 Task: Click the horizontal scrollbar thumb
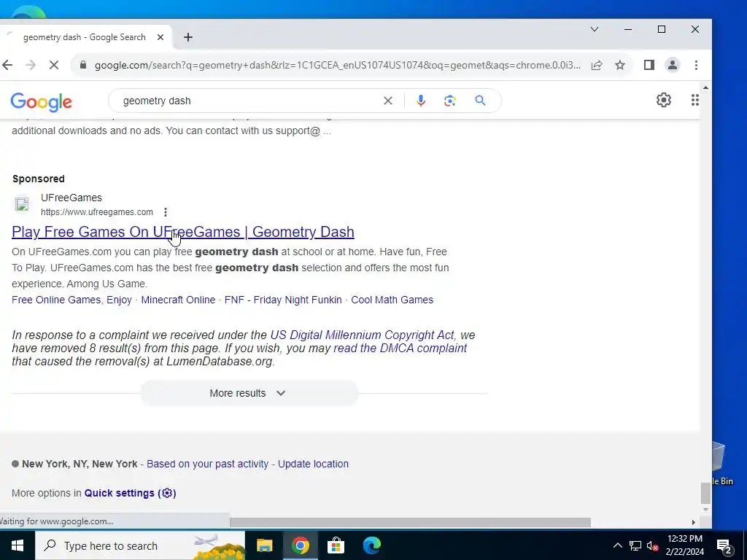tap(410, 522)
